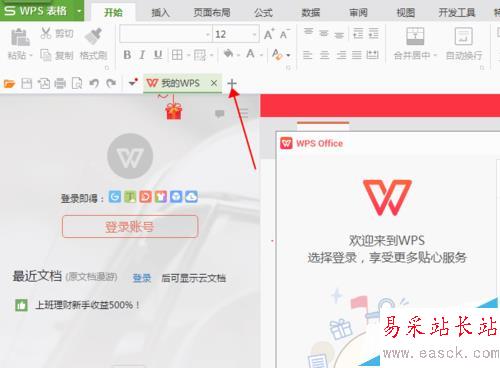Click the chat bubble icon in 我的WPS panel
Image resolution: width=500 pixels, height=368 pixels.
pos(219,114)
